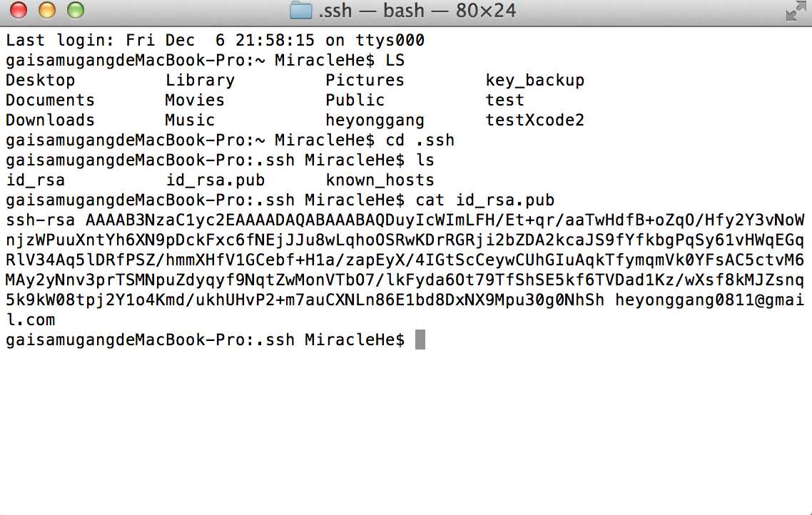Click the gray block cursor at the prompt
Image resolution: width=812 pixels, height=515 pixels.
point(420,340)
